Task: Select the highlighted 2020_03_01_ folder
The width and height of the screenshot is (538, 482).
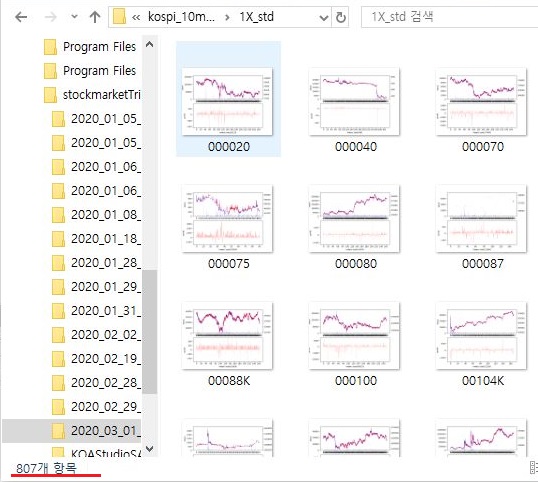Action: [72, 431]
